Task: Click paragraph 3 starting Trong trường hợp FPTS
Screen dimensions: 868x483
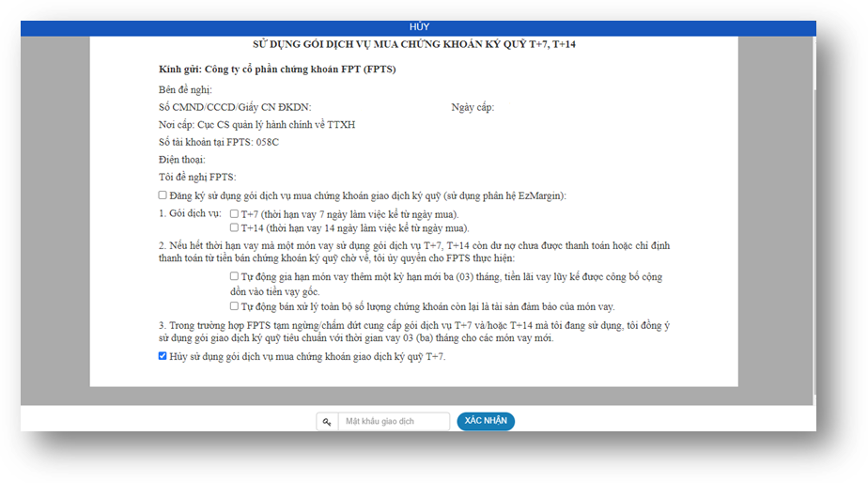Action: point(414,331)
